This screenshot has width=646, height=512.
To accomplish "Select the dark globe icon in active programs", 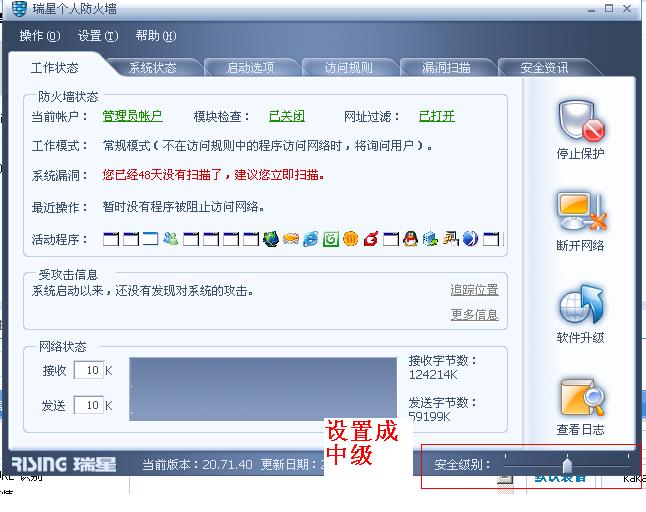I will pyautogui.click(x=271, y=238).
